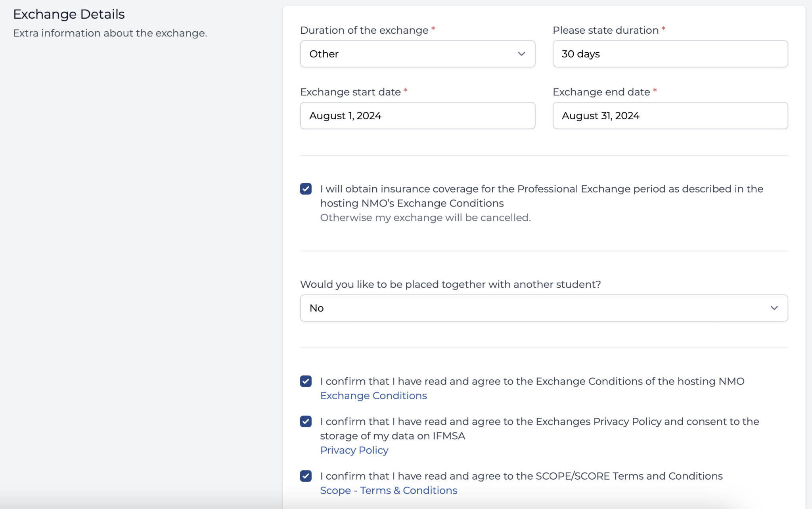812x509 pixels.
Task: Open the Exchange end date picker
Action: [x=670, y=116]
